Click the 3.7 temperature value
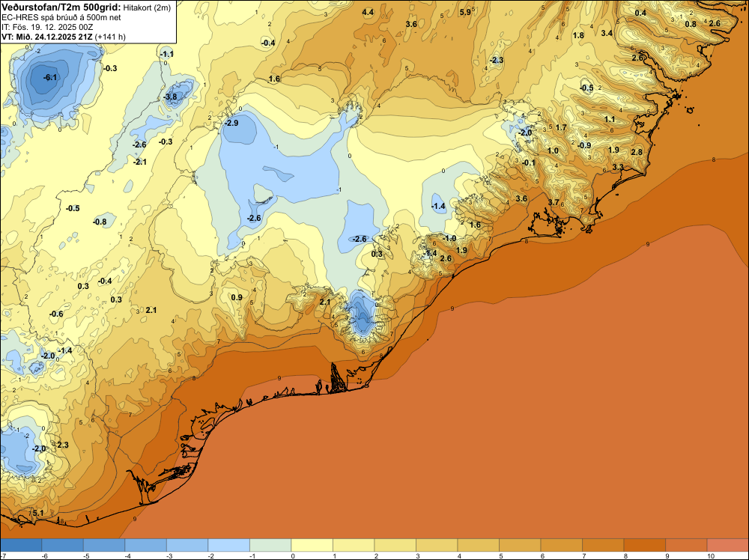Viewport: 749px width, 560px height. 554,202
